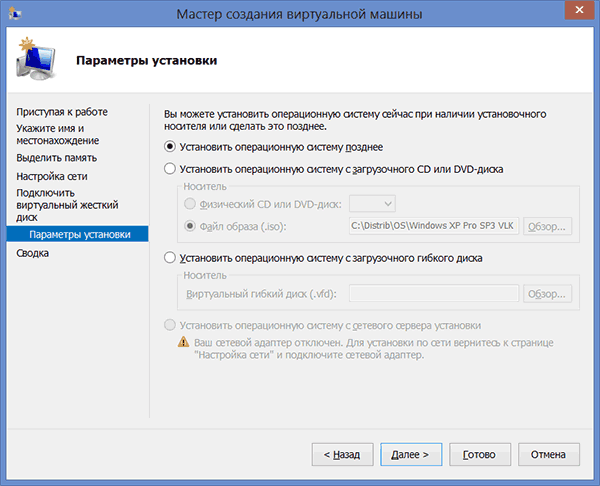Click the wizard icon in the title bar

coord(16,15)
